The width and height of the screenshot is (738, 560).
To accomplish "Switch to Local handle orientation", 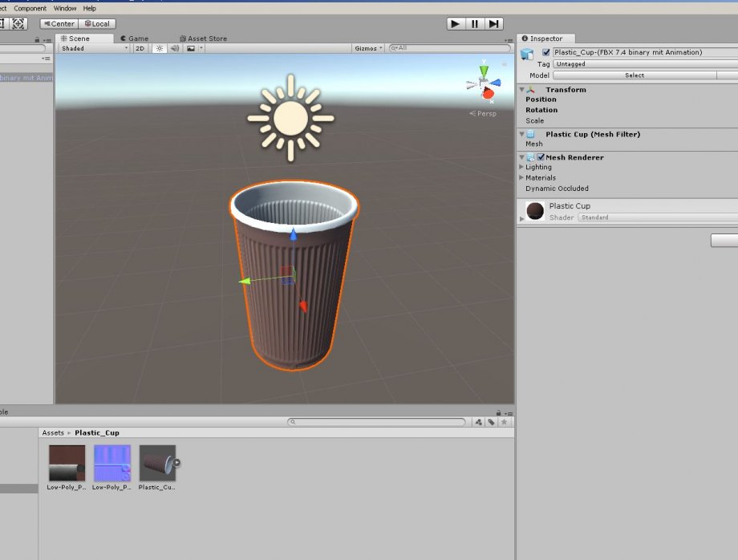I will (x=97, y=23).
